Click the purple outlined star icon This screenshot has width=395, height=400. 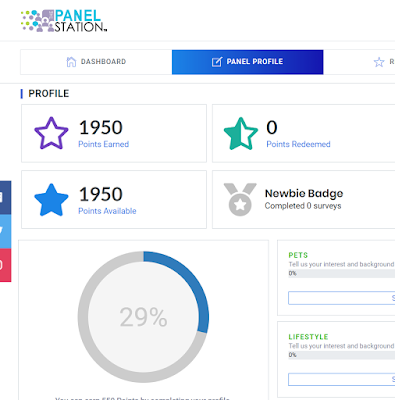(x=51, y=133)
